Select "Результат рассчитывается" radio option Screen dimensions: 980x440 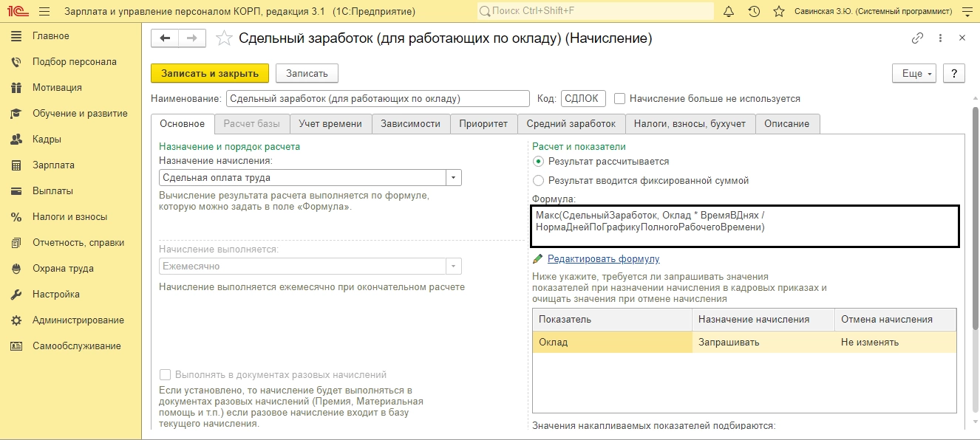point(538,161)
